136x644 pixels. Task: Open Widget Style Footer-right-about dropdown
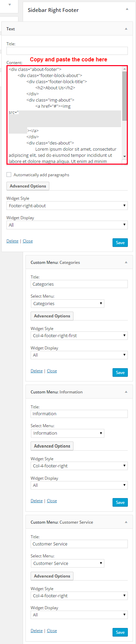(67, 206)
